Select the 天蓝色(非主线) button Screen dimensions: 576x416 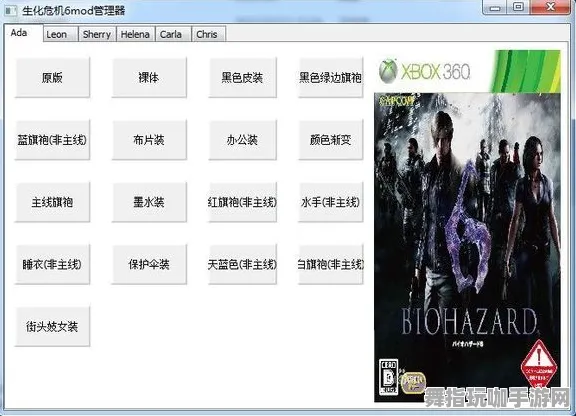(242, 264)
